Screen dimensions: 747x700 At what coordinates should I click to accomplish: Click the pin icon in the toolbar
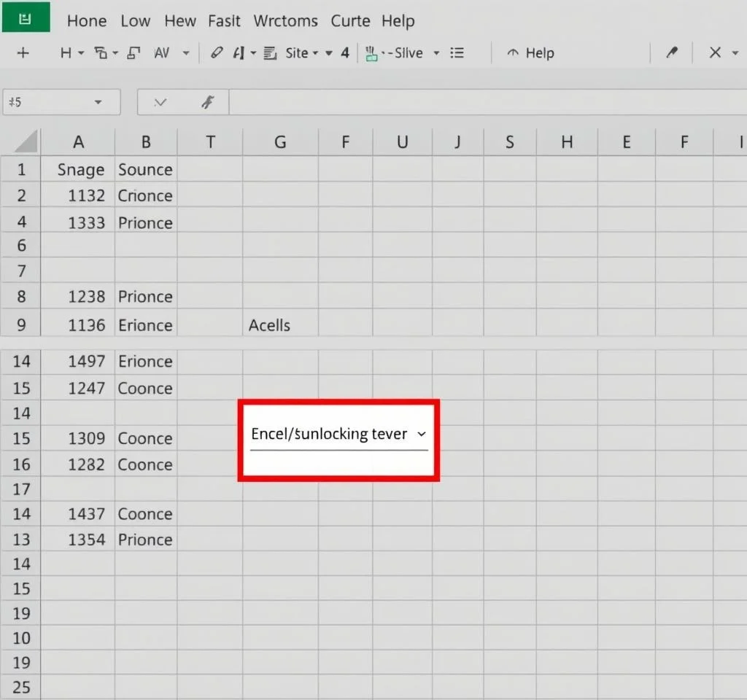click(672, 53)
